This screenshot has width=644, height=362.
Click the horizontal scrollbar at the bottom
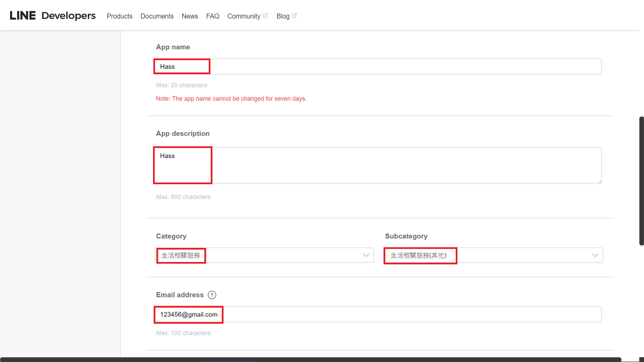[x=312, y=359]
